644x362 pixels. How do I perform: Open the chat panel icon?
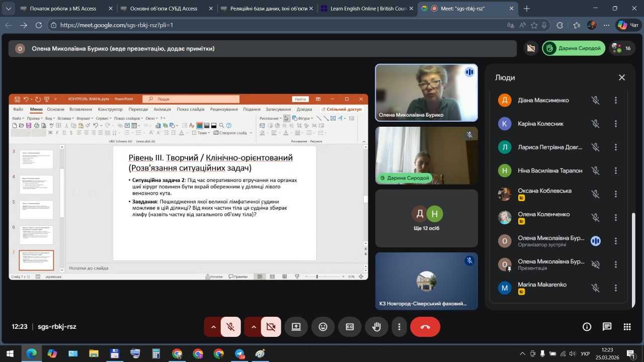tap(607, 327)
